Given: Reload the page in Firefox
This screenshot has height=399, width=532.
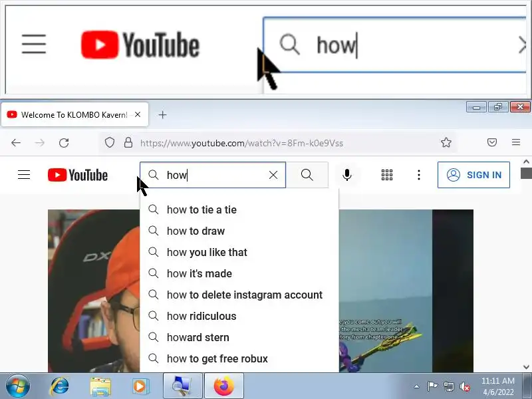Looking at the screenshot, I should click(x=64, y=143).
